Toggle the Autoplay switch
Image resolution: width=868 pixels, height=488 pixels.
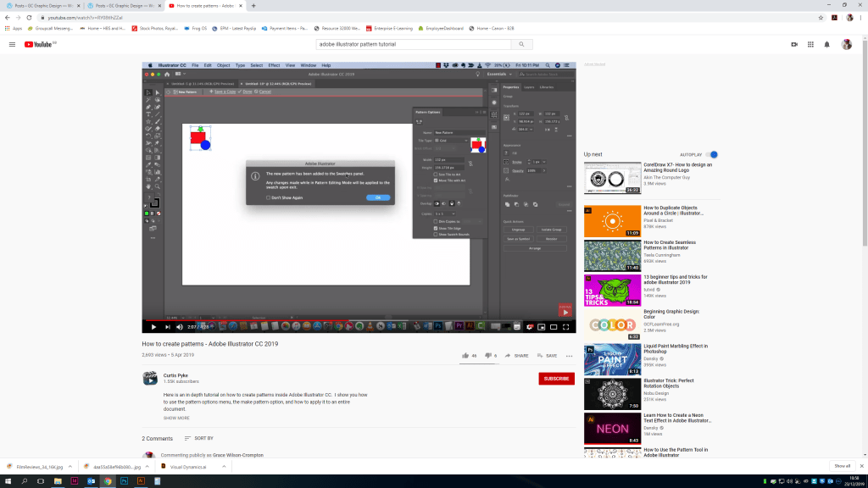click(x=713, y=154)
